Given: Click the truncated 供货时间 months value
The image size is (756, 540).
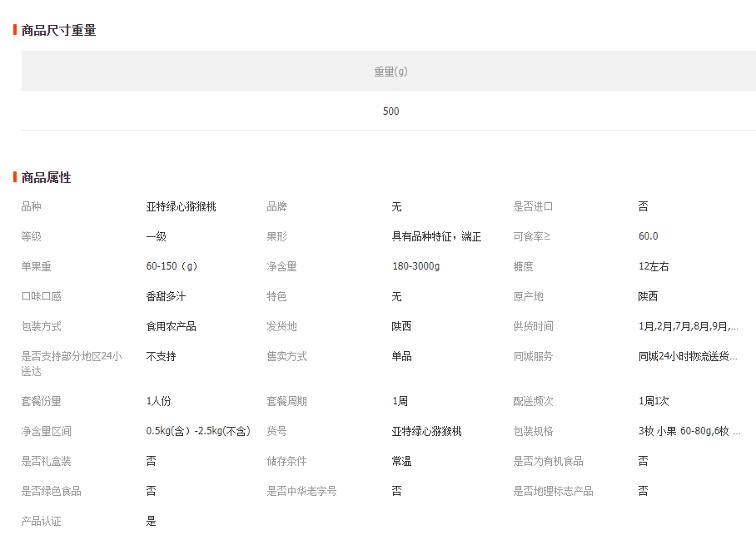Looking at the screenshot, I should (688, 326).
